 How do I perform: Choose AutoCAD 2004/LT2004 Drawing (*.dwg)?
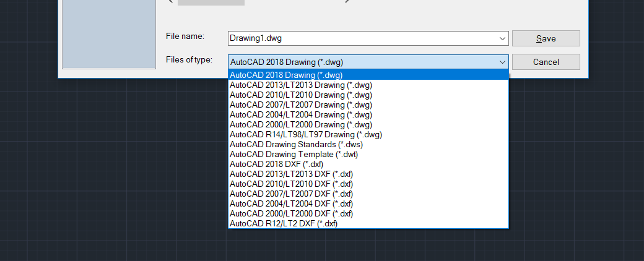(368, 114)
